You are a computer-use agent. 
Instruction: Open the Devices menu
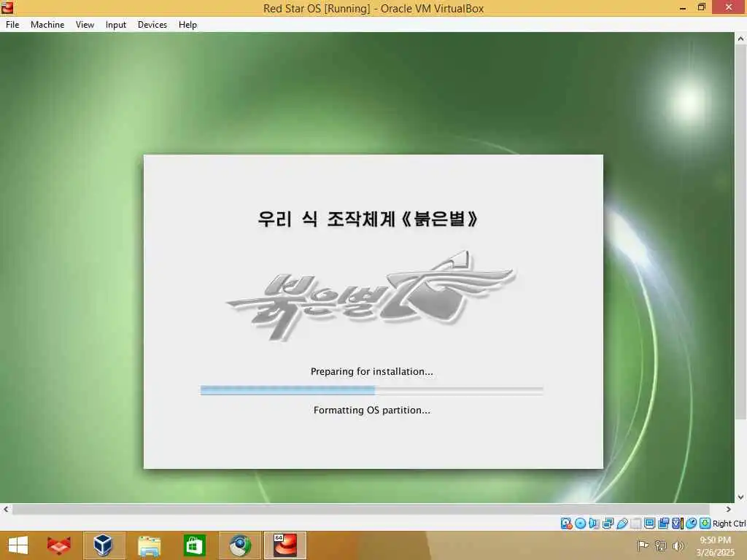click(152, 25)
